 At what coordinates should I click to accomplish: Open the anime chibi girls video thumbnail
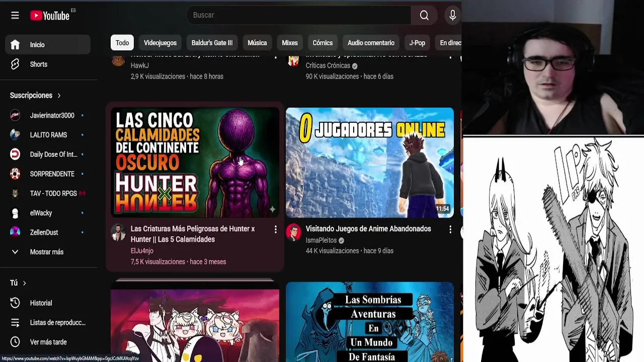click(x=195, y=325)
